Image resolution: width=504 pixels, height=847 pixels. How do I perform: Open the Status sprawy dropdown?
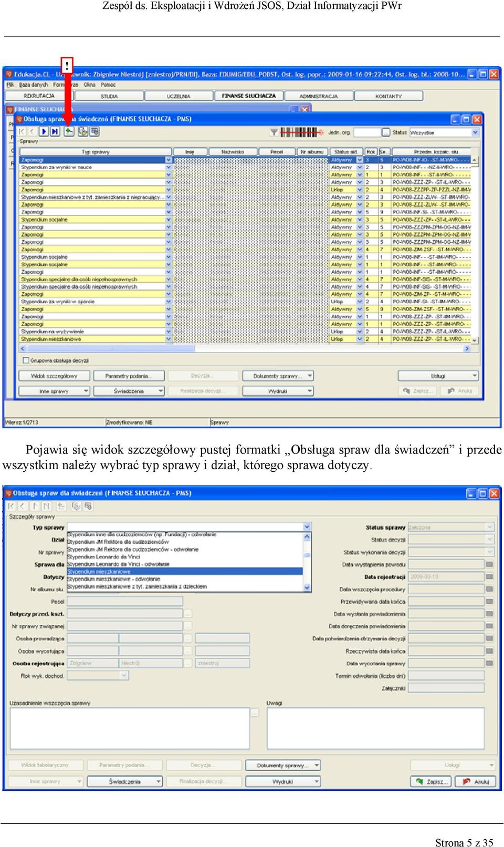490,527
